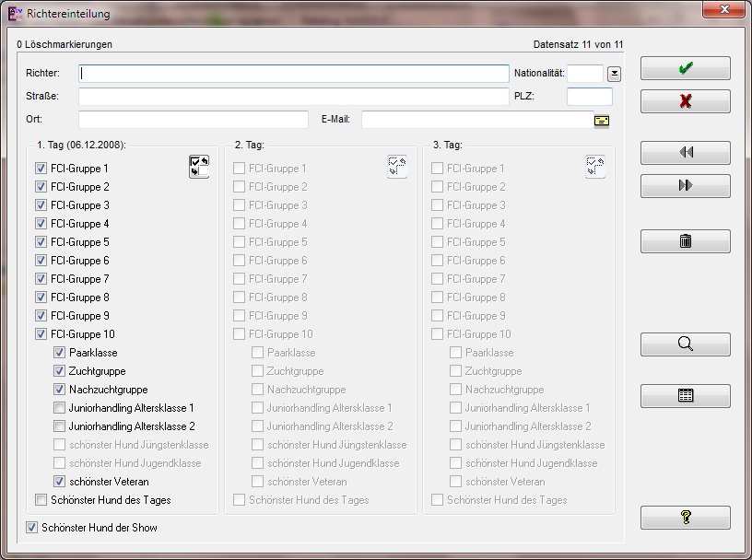Click into the Ort input field
This screenshot has height=560, width=752.
click(x=194, y=120)
